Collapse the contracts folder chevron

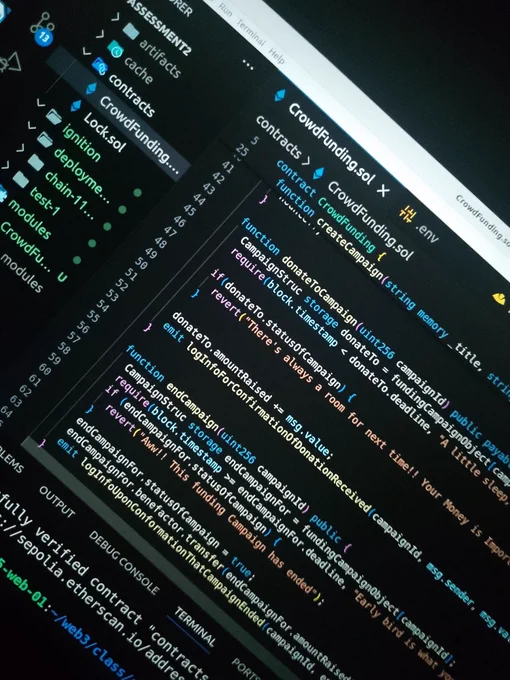pos(86,52)
